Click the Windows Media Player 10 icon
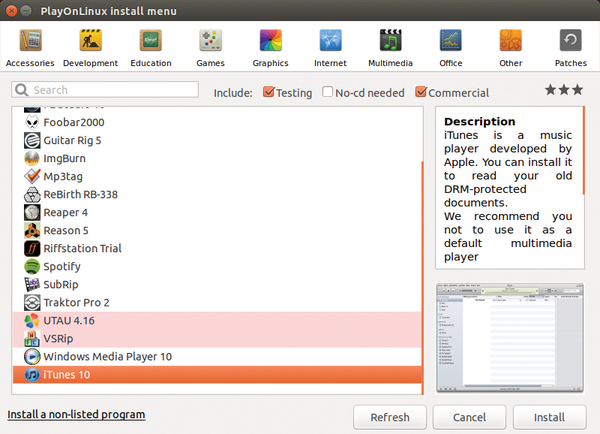The width and height of the screenshot is (600, 434). 32,357
